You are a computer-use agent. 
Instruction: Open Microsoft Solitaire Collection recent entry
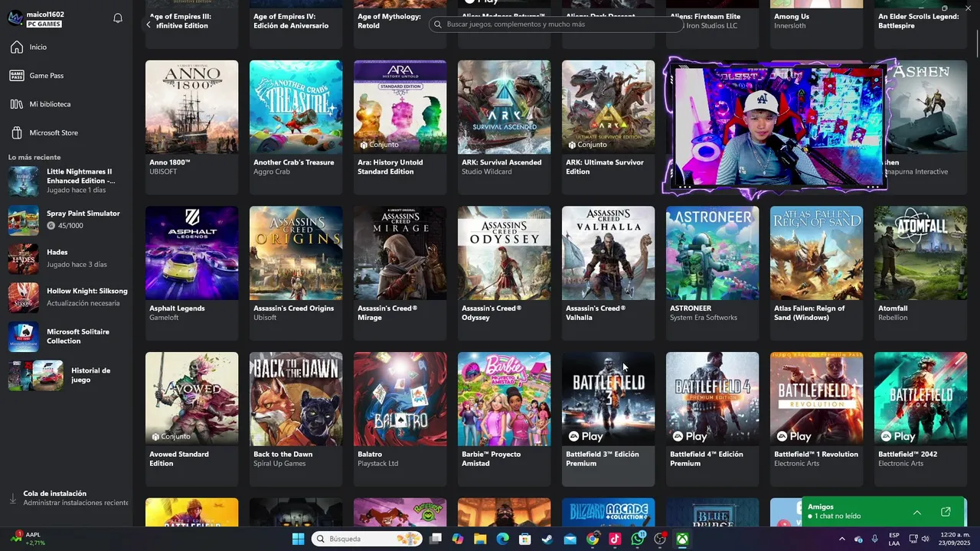(x=67, y=337)
